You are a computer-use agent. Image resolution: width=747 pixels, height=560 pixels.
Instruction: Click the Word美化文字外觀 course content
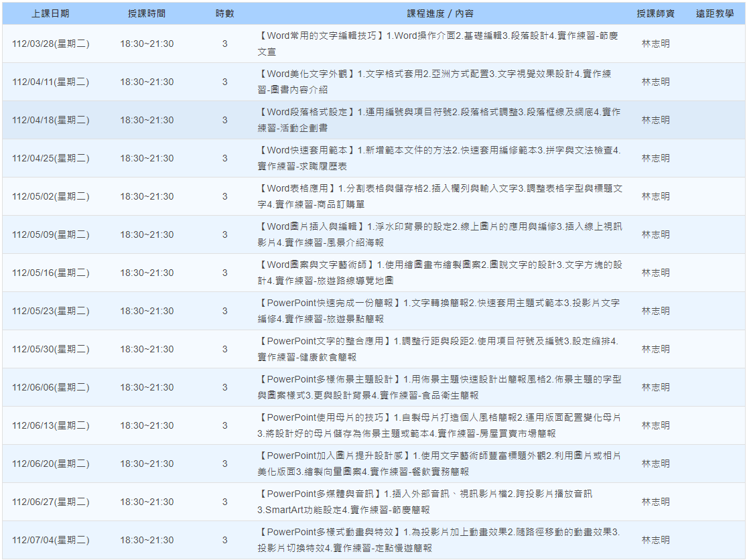(x=435, y=82)
